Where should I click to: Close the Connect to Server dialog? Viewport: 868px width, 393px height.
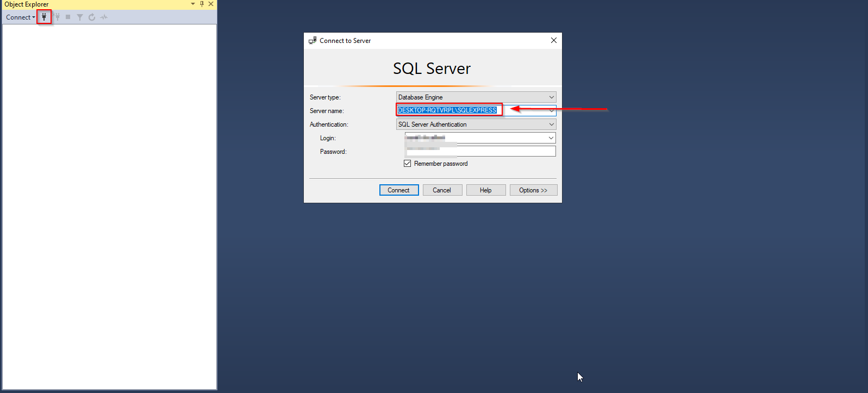(x=553, y=40)
